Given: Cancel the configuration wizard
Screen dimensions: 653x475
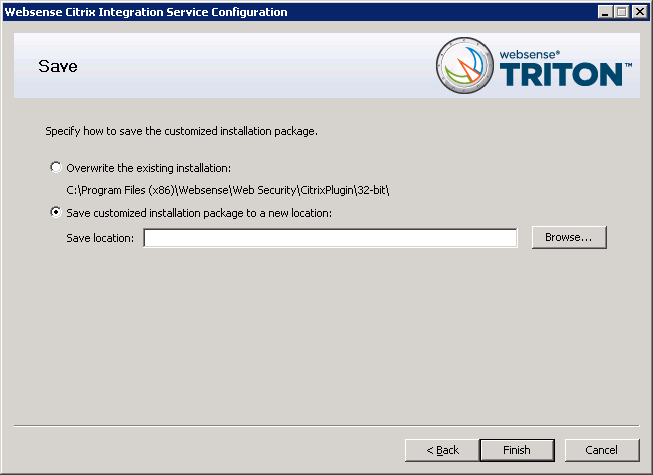Looking at the screenshot, I should [602, 450].
